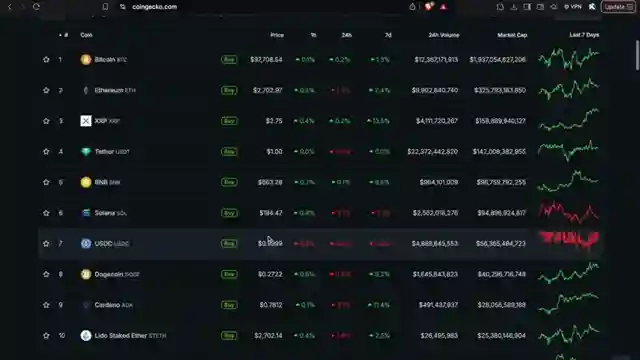640x360 pixels.
Task: Open the Brave Shields lion icon
Action: 429,7
